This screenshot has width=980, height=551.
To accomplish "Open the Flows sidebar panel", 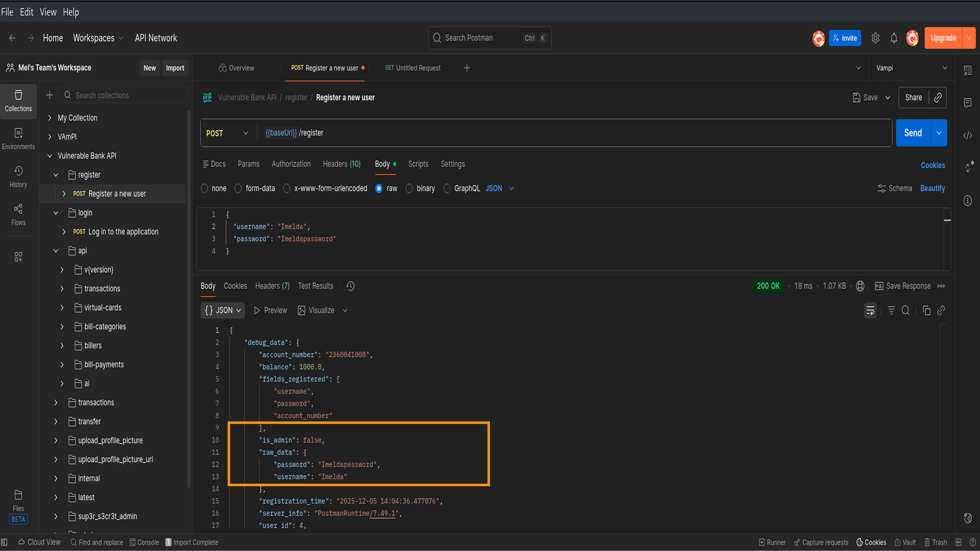I will click(x=18, y=214).
